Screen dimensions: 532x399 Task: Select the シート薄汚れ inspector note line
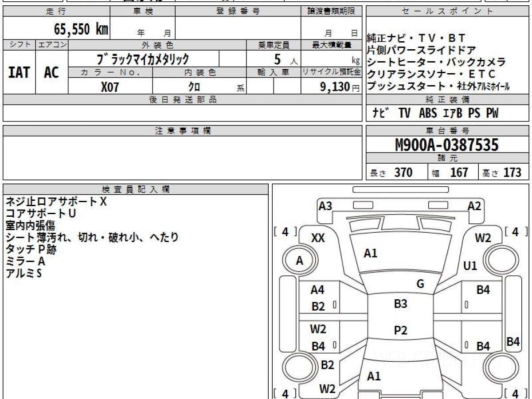(92, 238)
